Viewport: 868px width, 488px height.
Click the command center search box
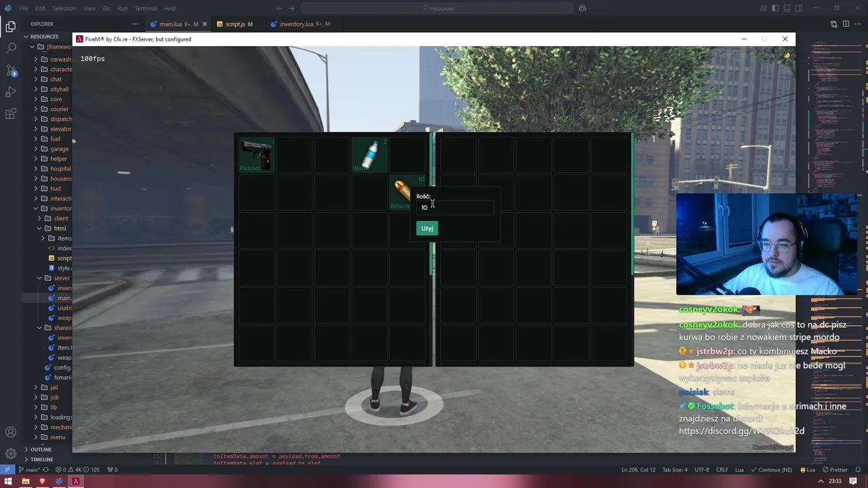[437, 8]
